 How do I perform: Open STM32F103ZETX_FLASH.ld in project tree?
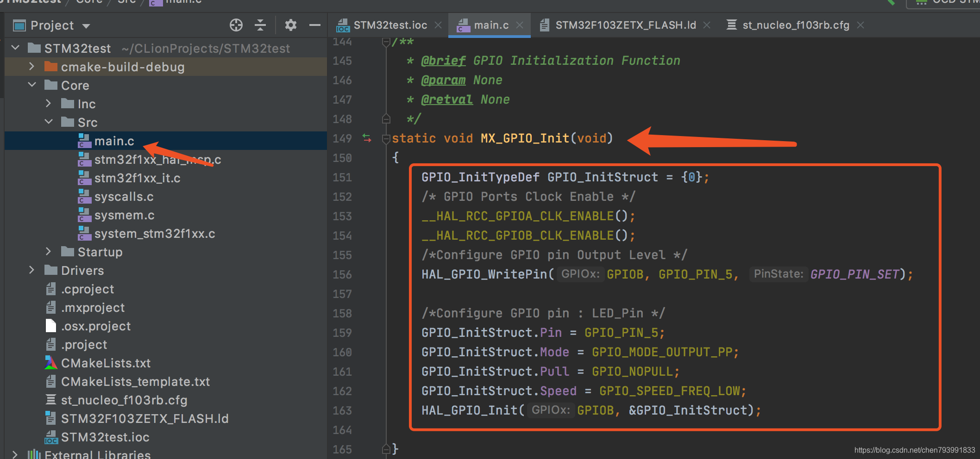tap(144, 419)
